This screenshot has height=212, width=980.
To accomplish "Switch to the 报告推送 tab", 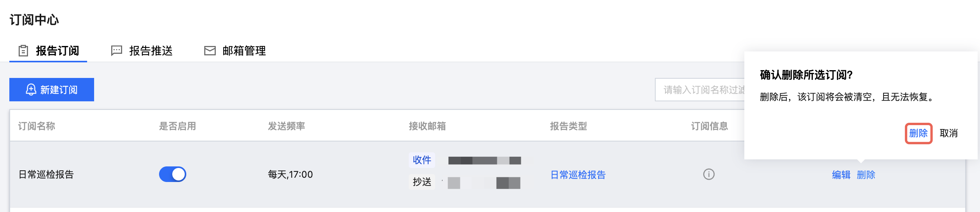I will pyautogui.click(x=150, y=51).
